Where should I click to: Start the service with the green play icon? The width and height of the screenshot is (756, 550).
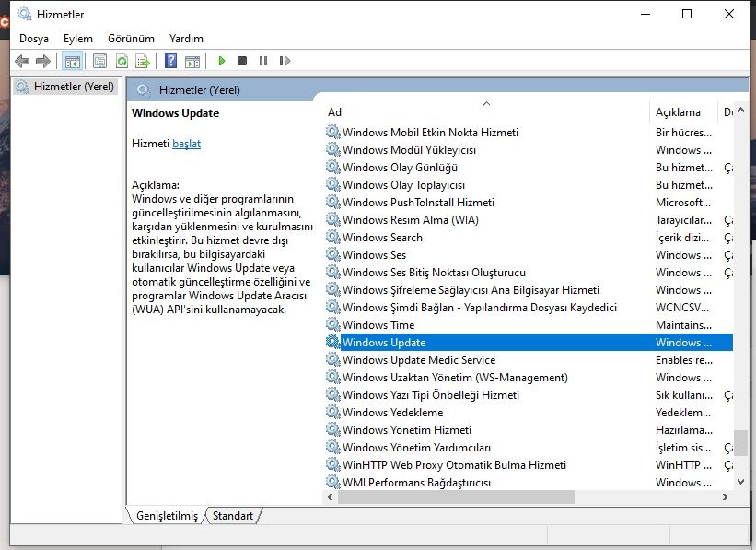[x=222, y=61]
